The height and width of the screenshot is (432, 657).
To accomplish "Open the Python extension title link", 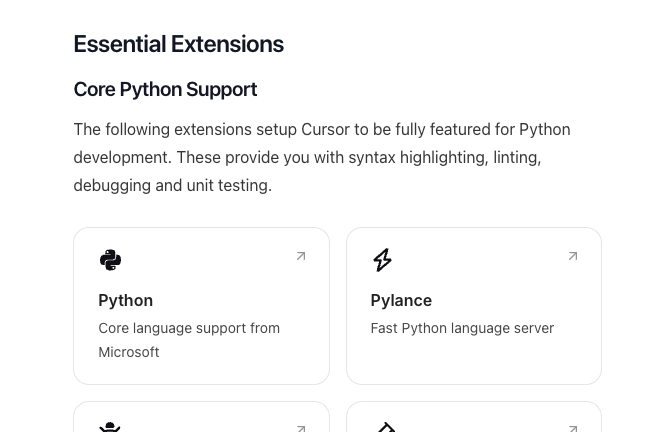I will (x=126, y=301).
